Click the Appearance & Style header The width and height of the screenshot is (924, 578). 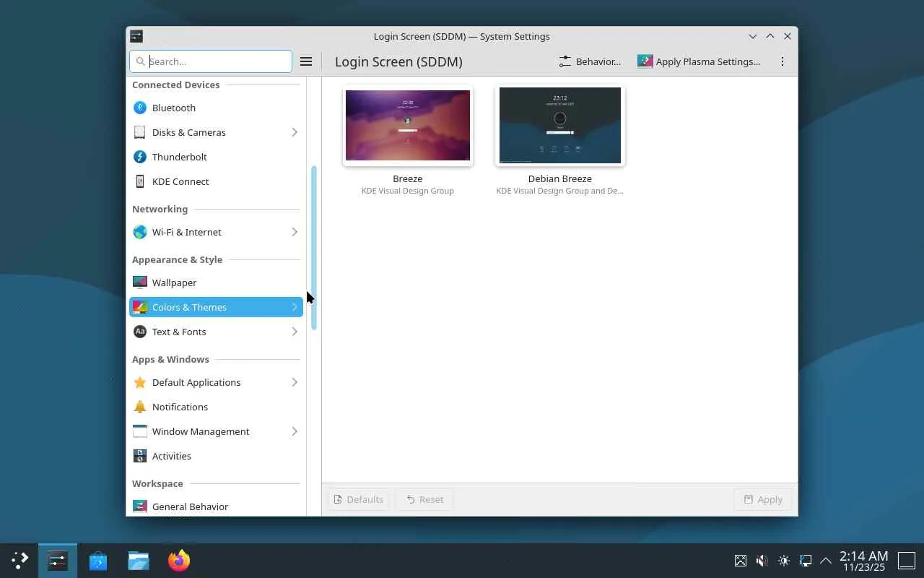[x=177, y=259]
